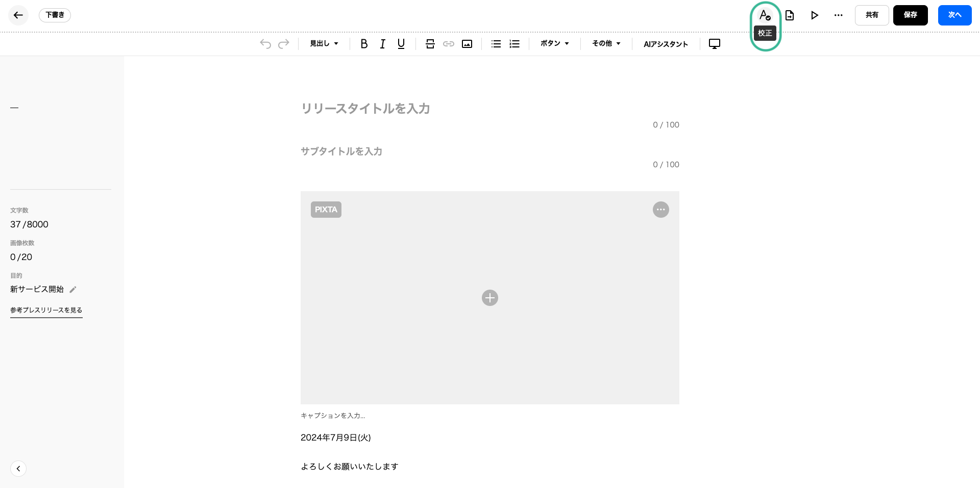
Task: Edit the purpose with the pencil icon
Action: (x=73, y=290)
